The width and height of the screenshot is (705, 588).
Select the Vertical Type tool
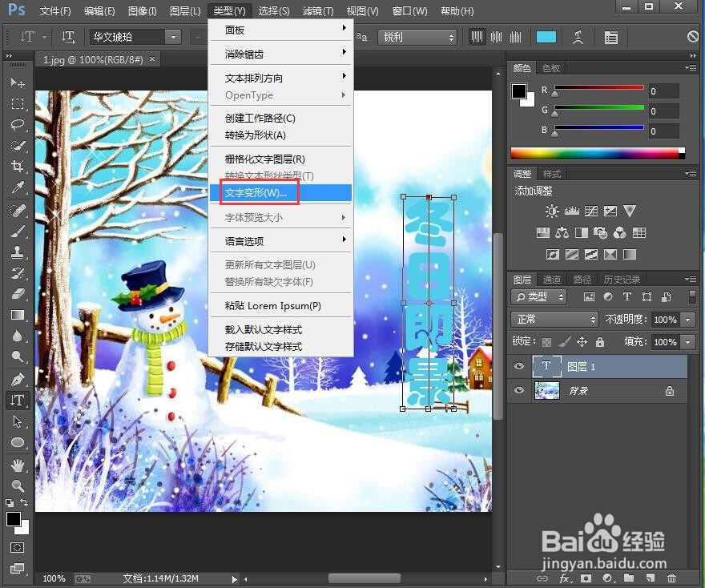click(17, 400)
